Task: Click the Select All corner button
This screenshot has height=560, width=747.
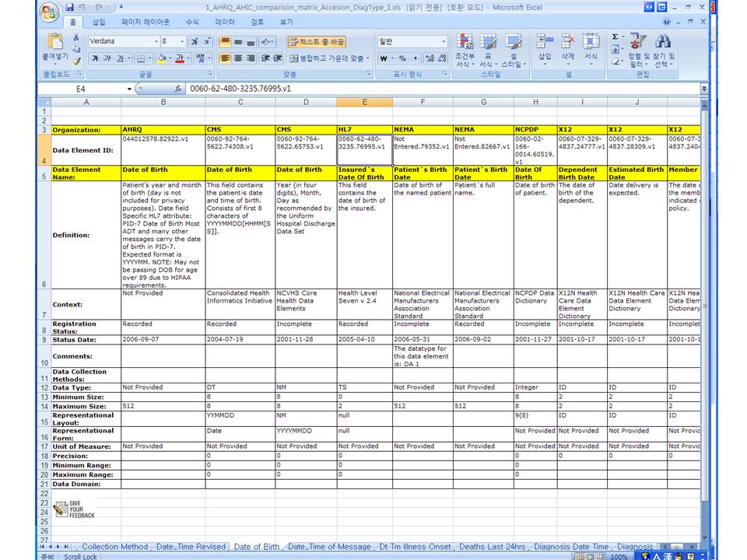Action: pos(44,102)
